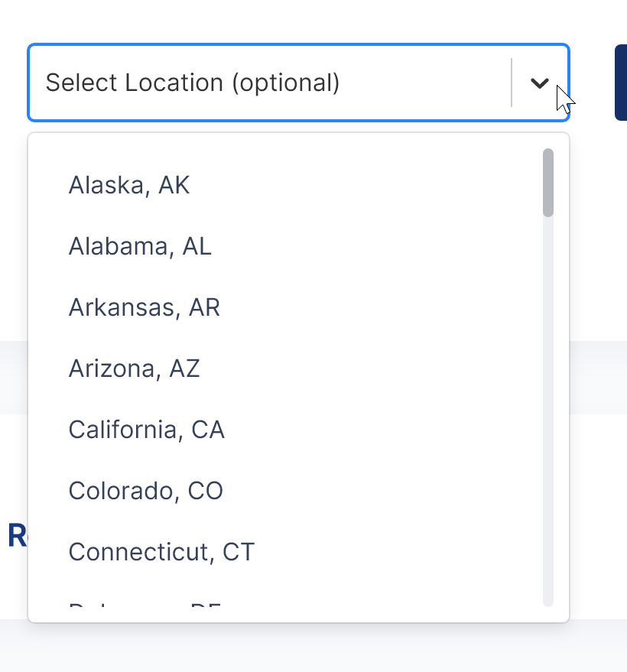
Task: Select Arizona, AZ option
Action: tap(134, 368)
